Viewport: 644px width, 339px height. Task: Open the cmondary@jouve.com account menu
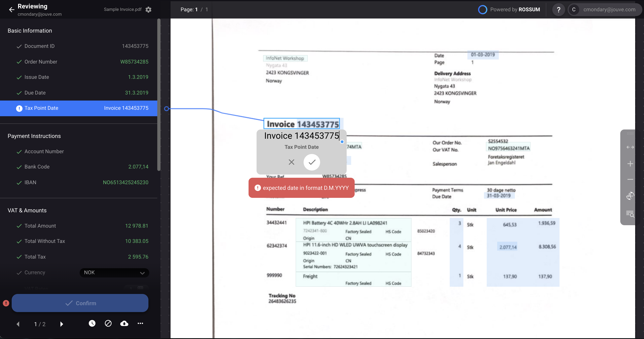pyautogui.click(x=605, y=9)
